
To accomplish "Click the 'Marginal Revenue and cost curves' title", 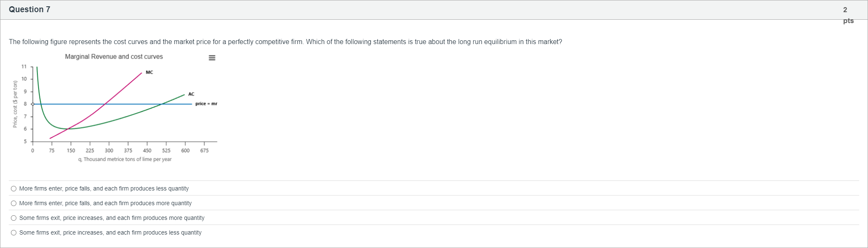I will click(114, 57).
